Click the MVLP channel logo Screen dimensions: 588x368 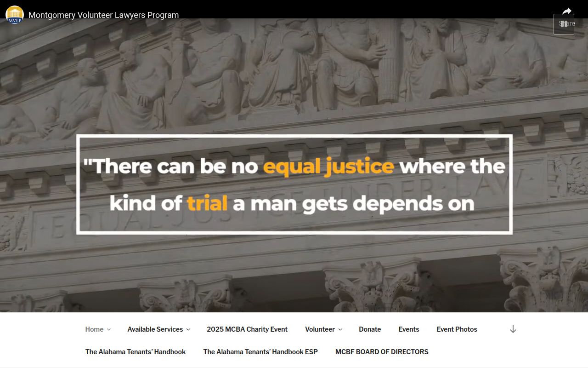tap(15, 15)
